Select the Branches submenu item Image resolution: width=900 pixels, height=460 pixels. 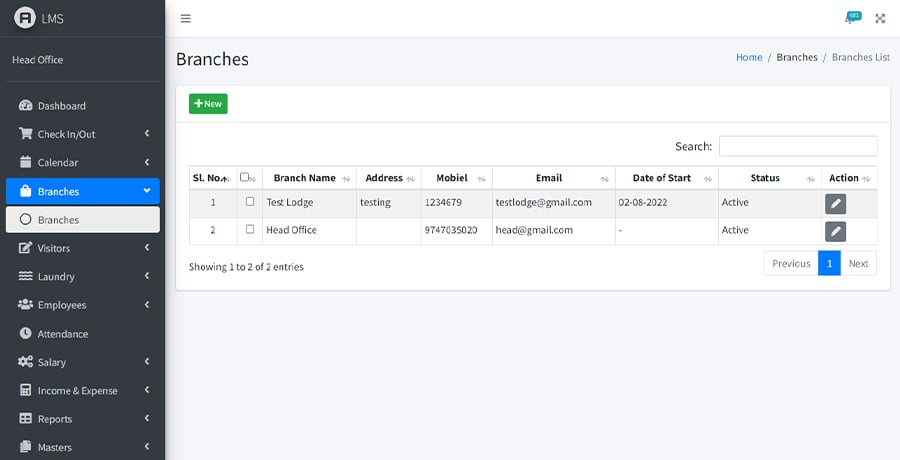[x=82, y=220]
